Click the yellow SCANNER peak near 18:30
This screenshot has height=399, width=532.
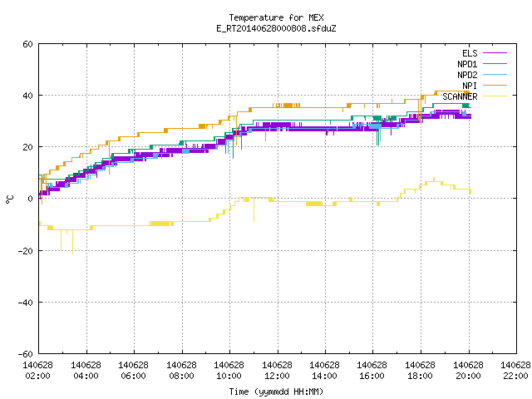434,180
